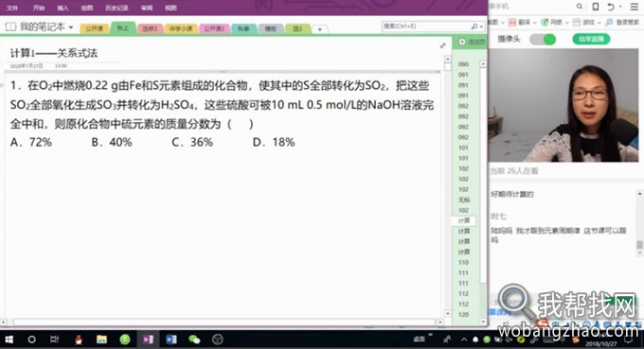Click the 结束直播 end livestream button
Viewport: 644px width, 349px height.
click(x=591, y=40)
